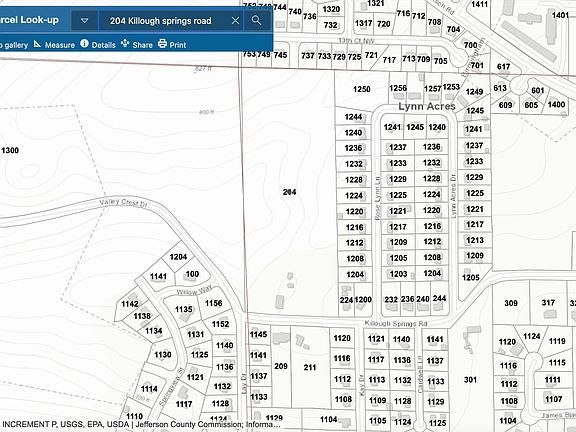Click parcel 211 south of Killough Springs Rd
Viewport: 576px width, 432px height.
click(310, 367)
